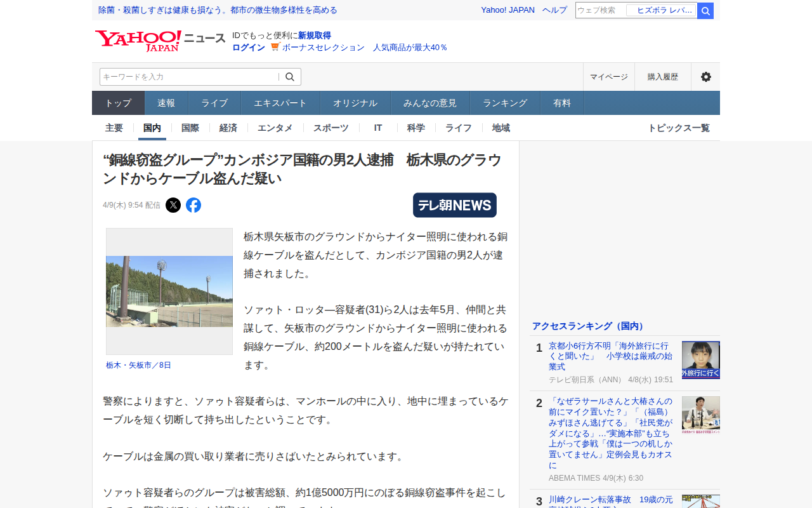
Task: Select the 有料 tab
Action: (562, 103)
